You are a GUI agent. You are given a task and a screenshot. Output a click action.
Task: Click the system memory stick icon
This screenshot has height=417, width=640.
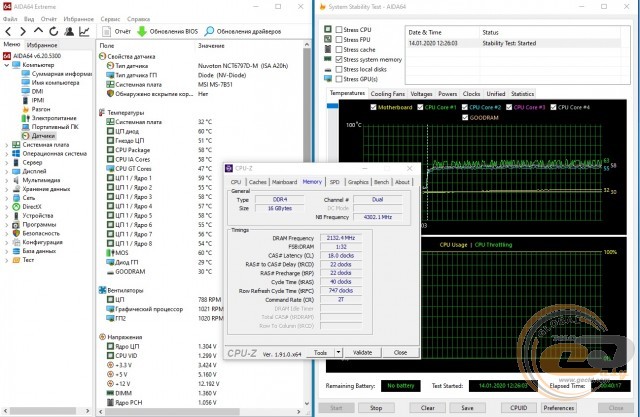click(x=328, y=59)
